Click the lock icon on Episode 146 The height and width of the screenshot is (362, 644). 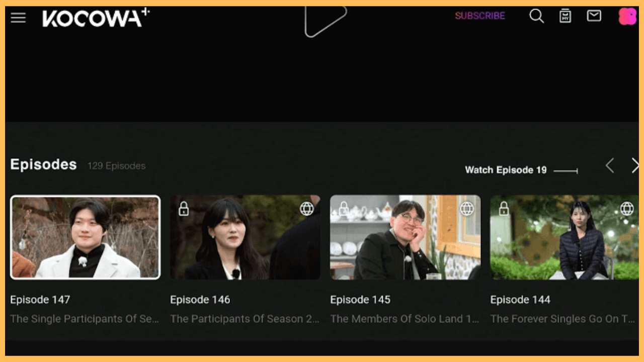pos(183,209)
